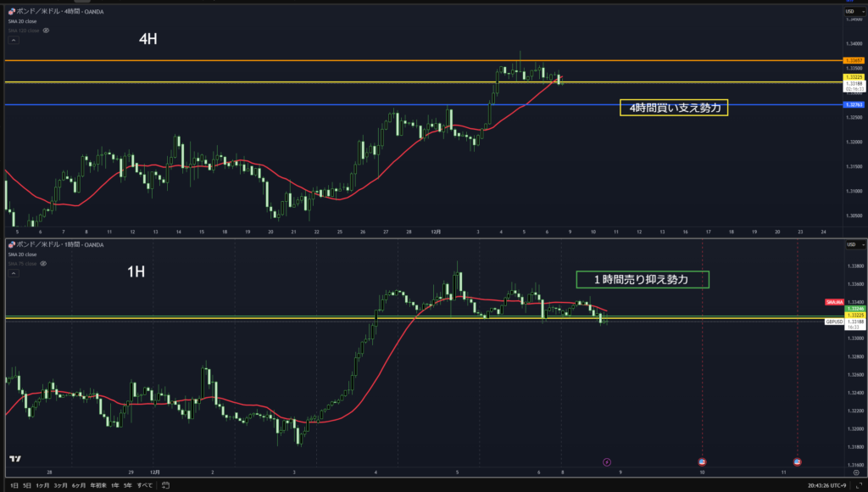
Task: Open USD currency dropdown on 4H chart
Action: pyautogui.click(x=852, y=10)
